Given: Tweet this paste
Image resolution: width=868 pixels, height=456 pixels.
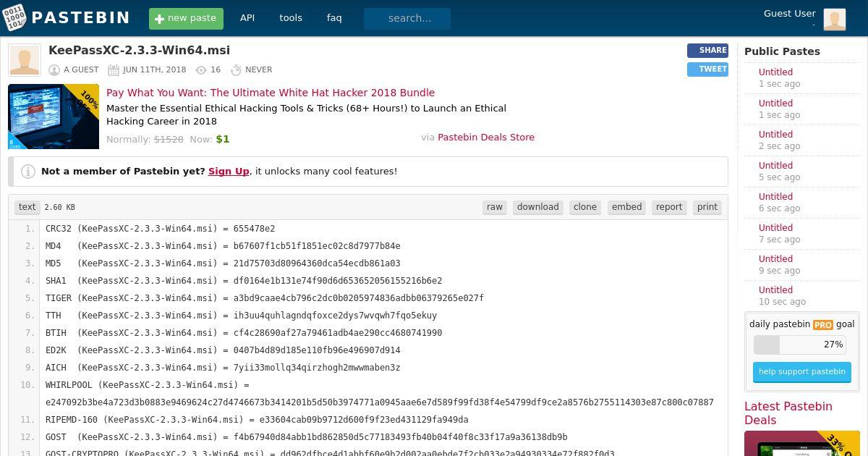Looking at the screenshot, I should (x=707, y=69).
